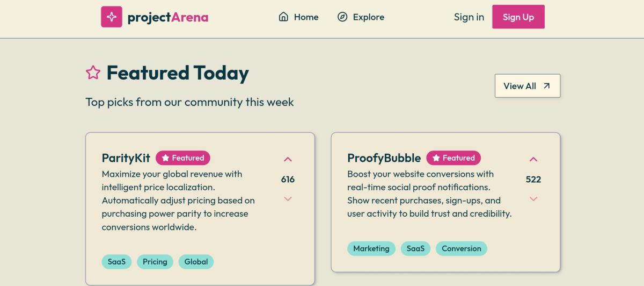Go to the Home page
This screenshot has height=286, width=644.
click(306, 17)
